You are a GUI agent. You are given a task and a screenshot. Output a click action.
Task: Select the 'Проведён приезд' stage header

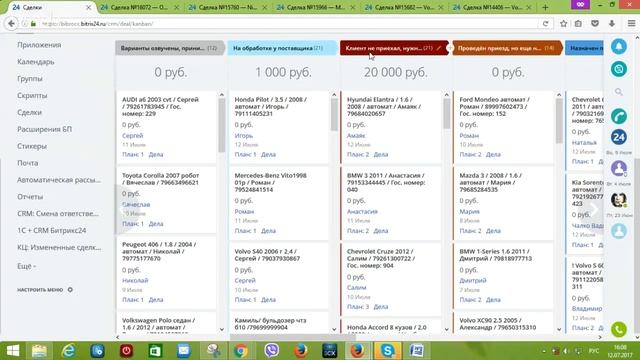point(507,48)
